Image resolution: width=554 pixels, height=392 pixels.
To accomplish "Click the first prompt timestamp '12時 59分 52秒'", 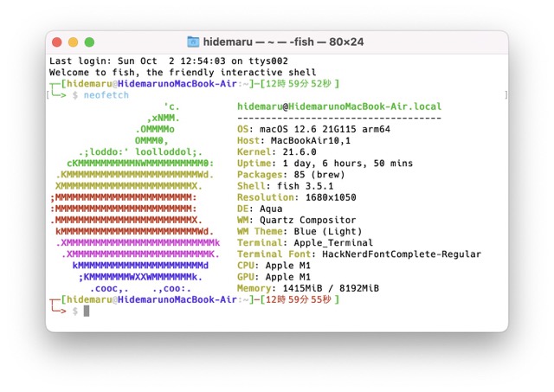I will click(298, 84).
